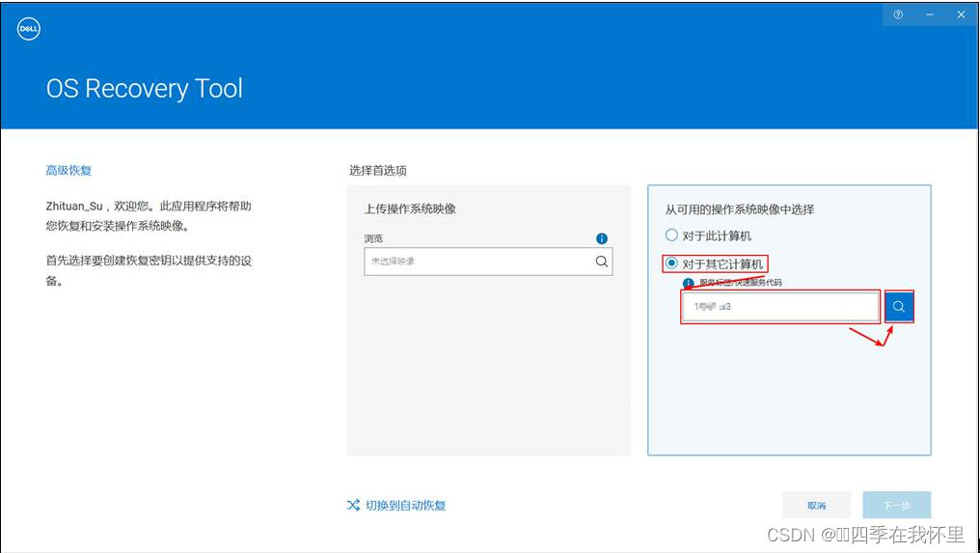Click the Dell logo icon
Screen dimensions: 980x553
(x=29, y=29)
